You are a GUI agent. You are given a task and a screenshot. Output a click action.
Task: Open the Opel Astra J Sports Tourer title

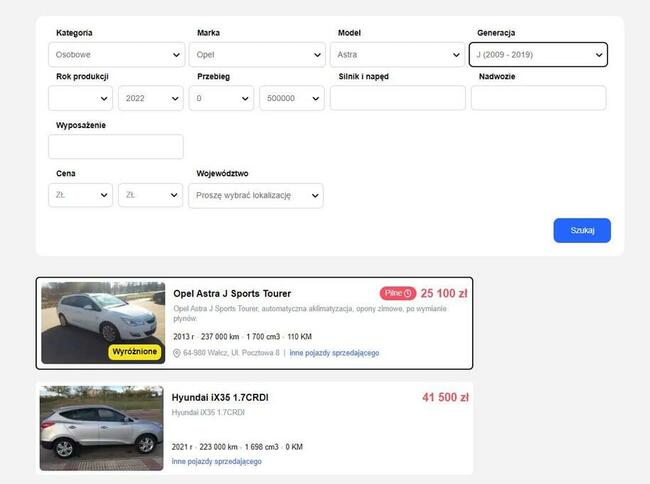click(232, 294)
